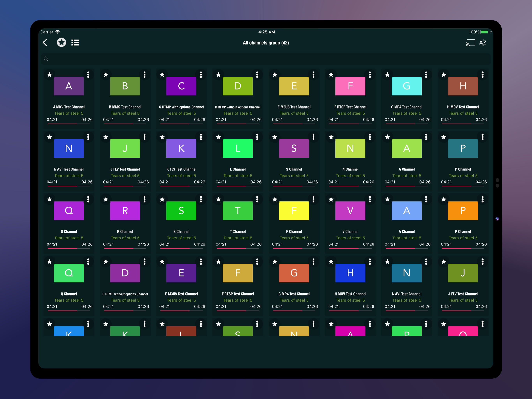Click the playback progress bar under F RTSP Test Channel top row
The image size is (532, 399).
(x=350, y=124)
